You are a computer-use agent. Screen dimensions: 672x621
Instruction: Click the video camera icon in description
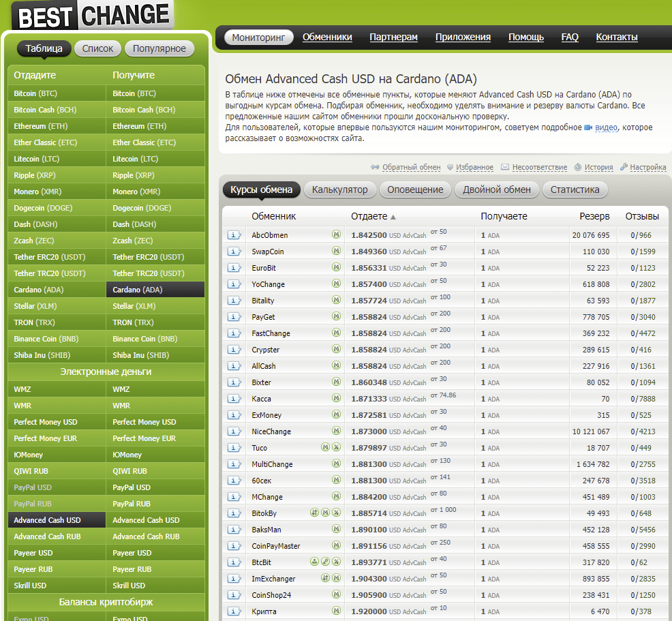[587, 128]
